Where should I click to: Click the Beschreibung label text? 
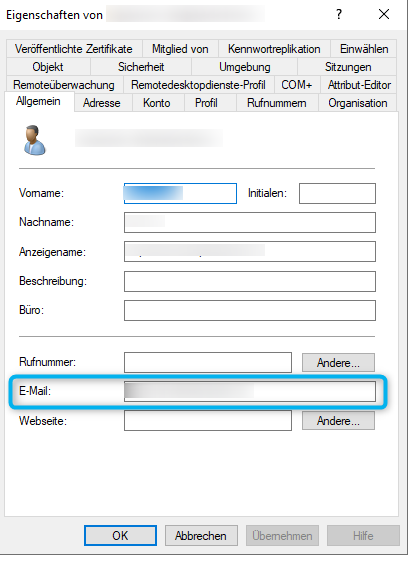pyautogui.click(x=53, y=281)
